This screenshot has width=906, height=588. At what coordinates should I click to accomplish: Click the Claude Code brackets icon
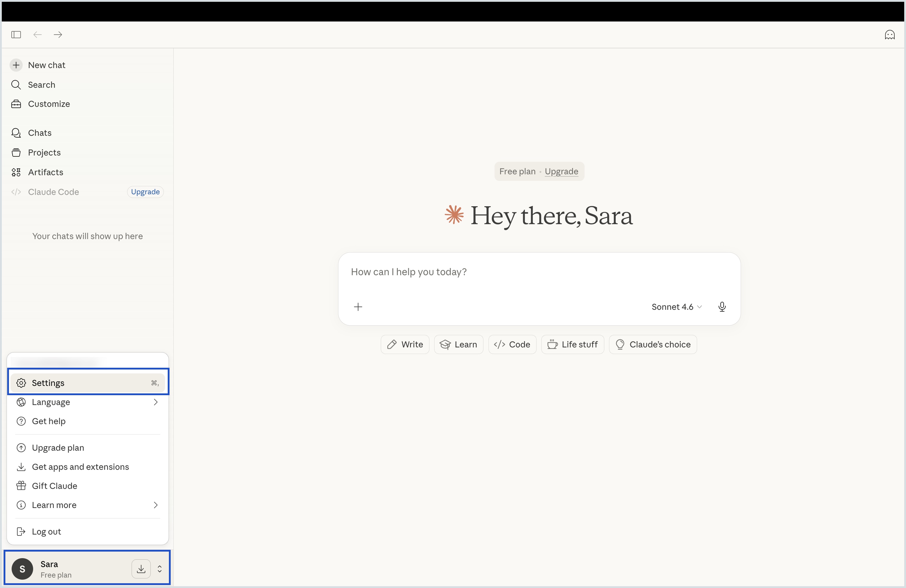pyautogui.click(x=16, y=192)
